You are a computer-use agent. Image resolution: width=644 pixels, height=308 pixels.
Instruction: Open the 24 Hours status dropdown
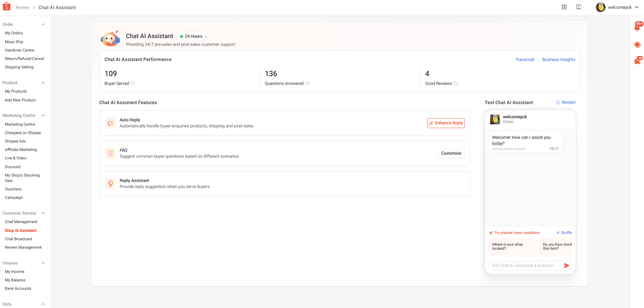tap(193, 36)
